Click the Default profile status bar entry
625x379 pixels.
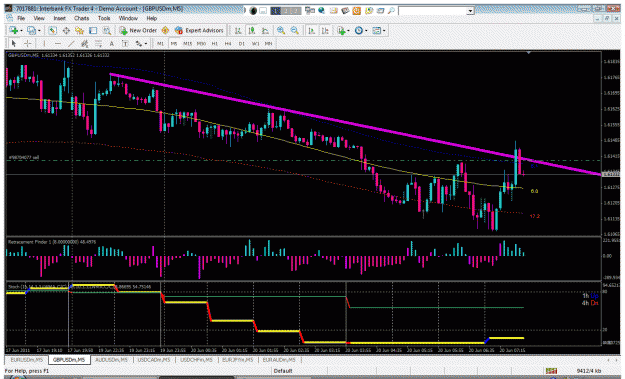pos(283,371)
